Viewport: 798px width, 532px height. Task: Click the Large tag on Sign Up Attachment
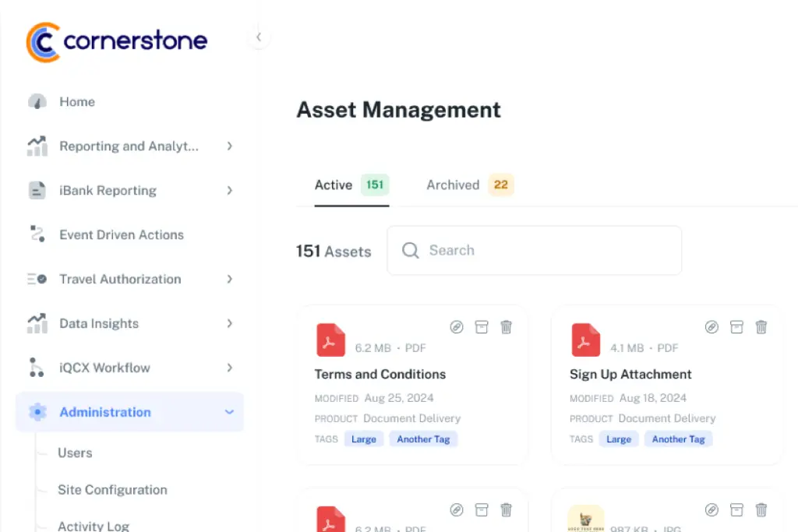point(618,439)
